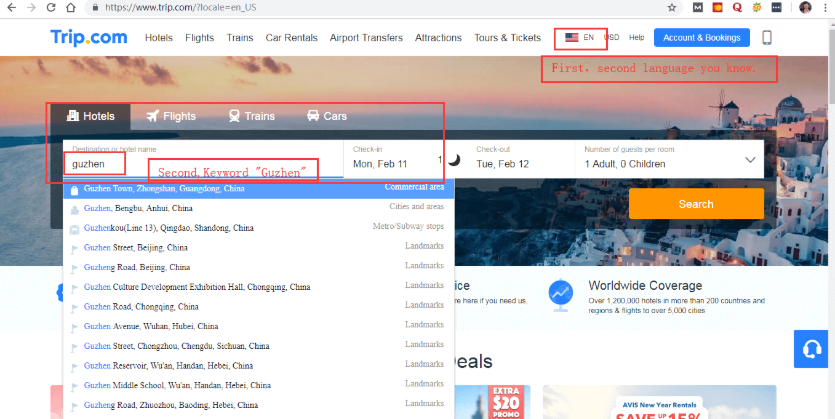Click the moon nights icon between dates
Viewport: 835px width, 419px height.
(453, 160)
